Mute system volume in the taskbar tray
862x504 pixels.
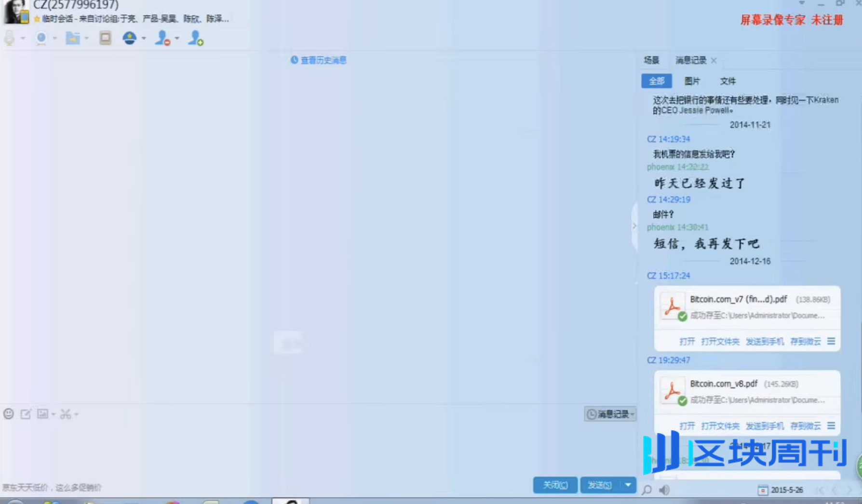point(663,490)
